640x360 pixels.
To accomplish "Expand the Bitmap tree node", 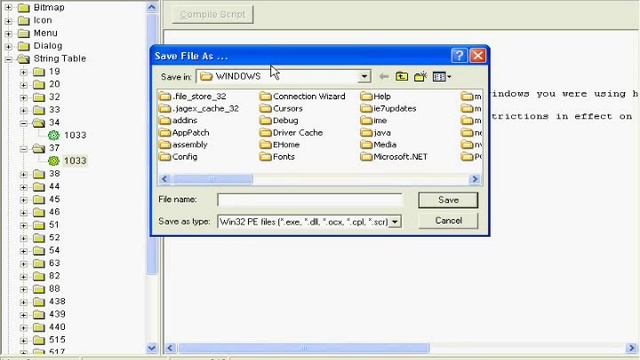I will pyautogui.click(x=9, y=7).
